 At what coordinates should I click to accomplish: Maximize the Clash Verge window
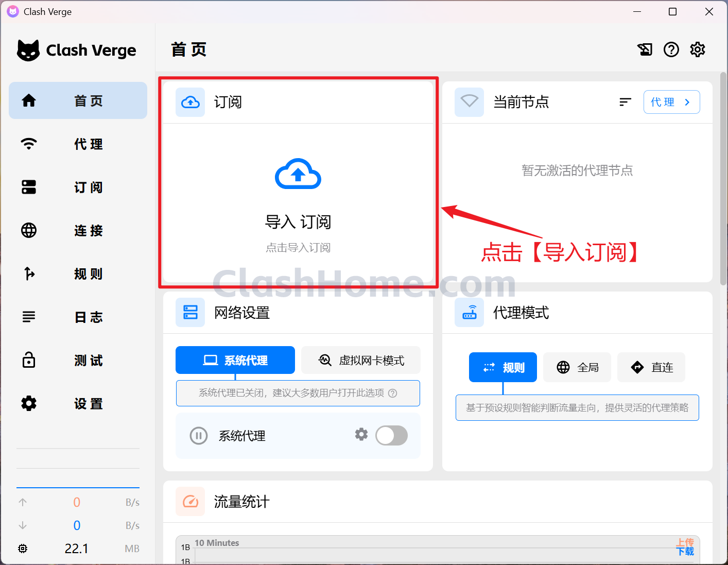tap(672, 11)
